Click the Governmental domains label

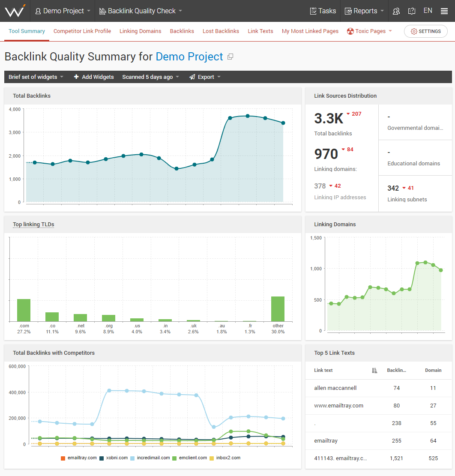tap(415, 128)
